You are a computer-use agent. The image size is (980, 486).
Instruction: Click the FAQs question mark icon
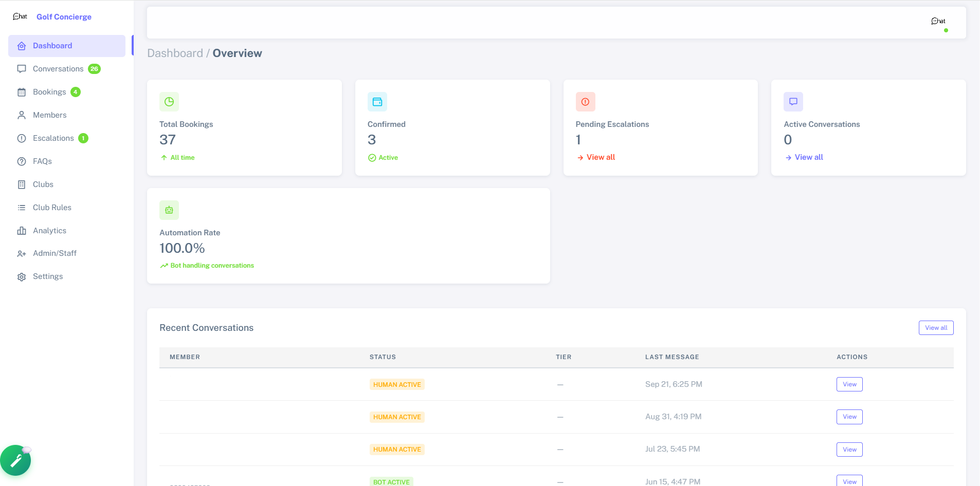(x=22, y=161)
